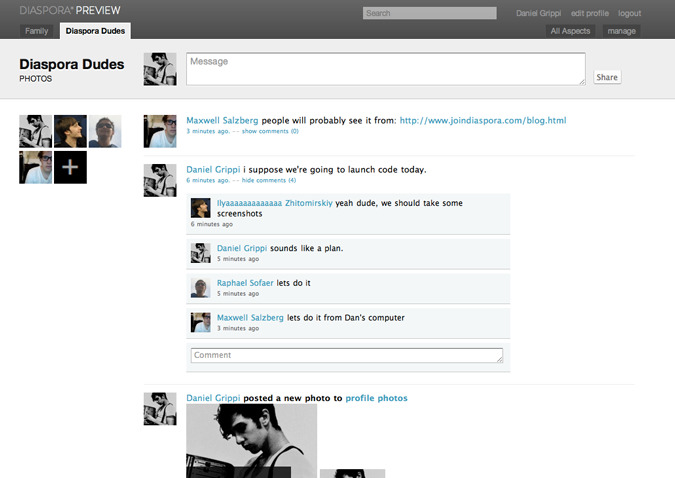The image size is (675, 478).
Task: Click the 'lets do it' comment text
Action: click(293, 283)
